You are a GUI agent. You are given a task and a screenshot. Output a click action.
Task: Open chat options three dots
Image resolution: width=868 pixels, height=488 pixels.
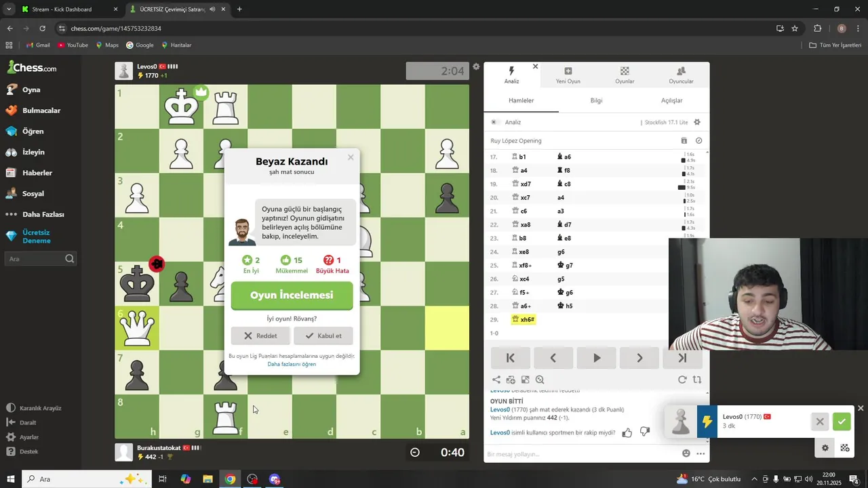(x=701, y=453)
